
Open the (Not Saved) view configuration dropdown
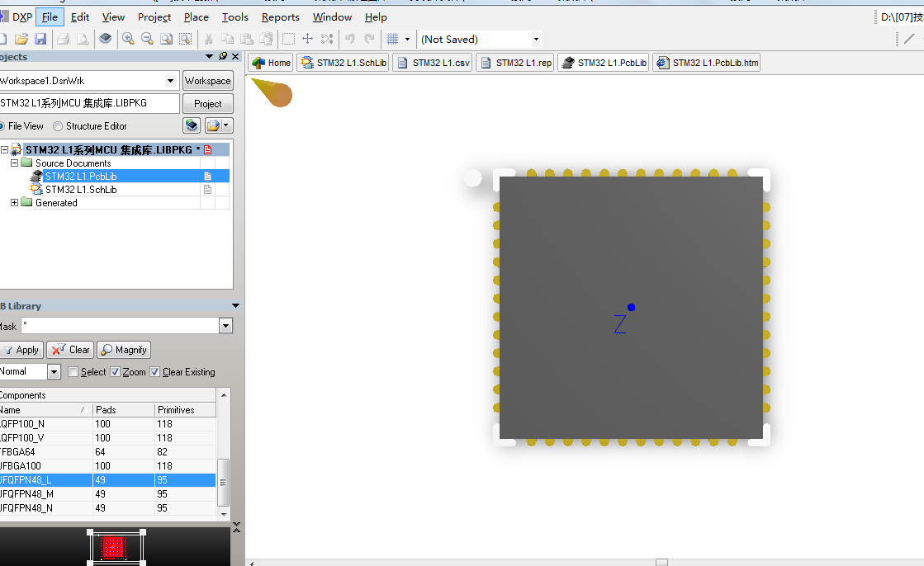(536, 40)
